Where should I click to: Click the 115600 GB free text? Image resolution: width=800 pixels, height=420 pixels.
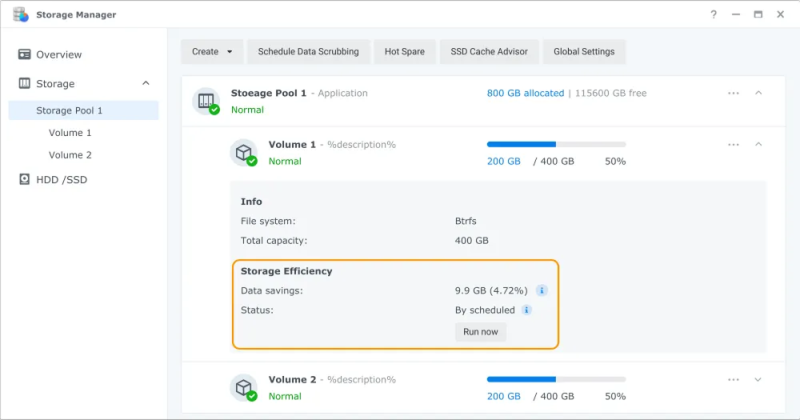click(x=611, y=93)
